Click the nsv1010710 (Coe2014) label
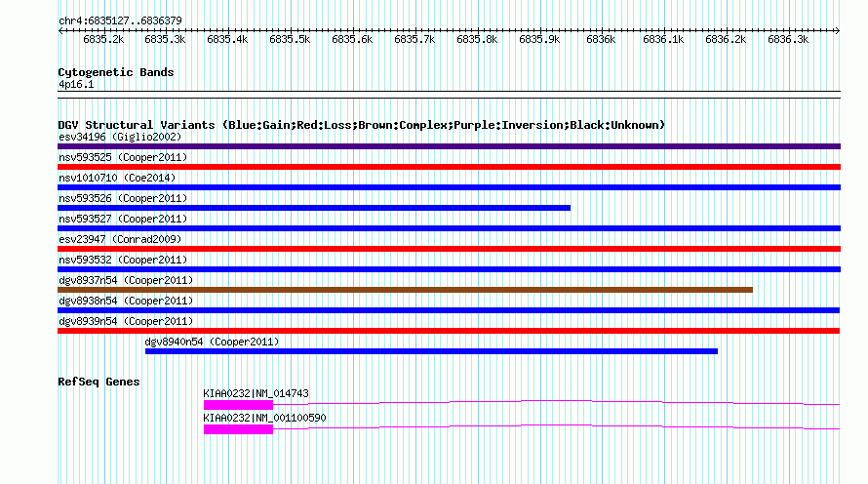 click(x=117, y=178)
